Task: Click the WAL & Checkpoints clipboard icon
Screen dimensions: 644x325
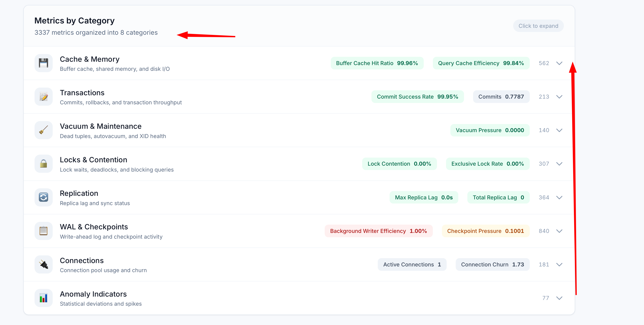Action: click(x=43, y=231)
